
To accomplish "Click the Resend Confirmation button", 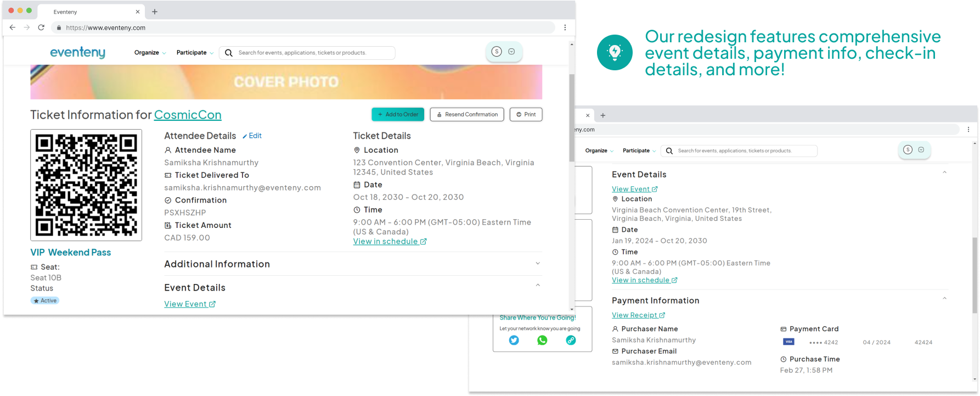I will coord(467,114).
